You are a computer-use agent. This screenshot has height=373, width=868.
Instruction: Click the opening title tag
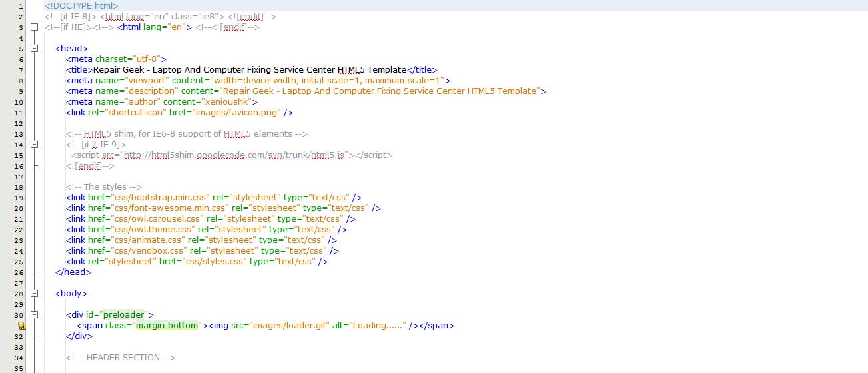(x=79, y=70)
